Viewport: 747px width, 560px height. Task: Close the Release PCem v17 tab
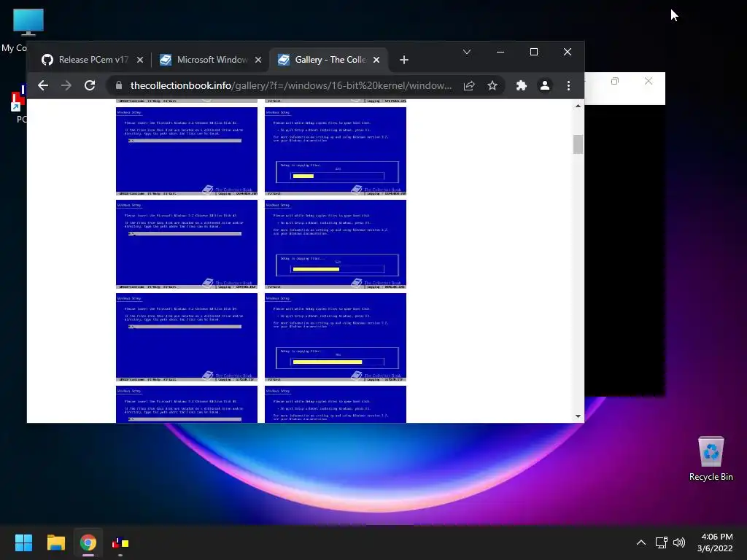[x=139, y=60]
